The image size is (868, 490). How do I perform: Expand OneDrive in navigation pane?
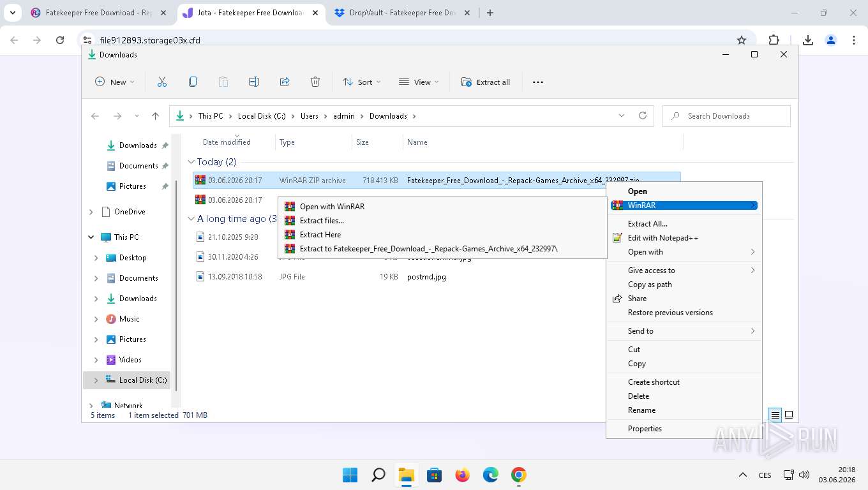coord(91,212)
